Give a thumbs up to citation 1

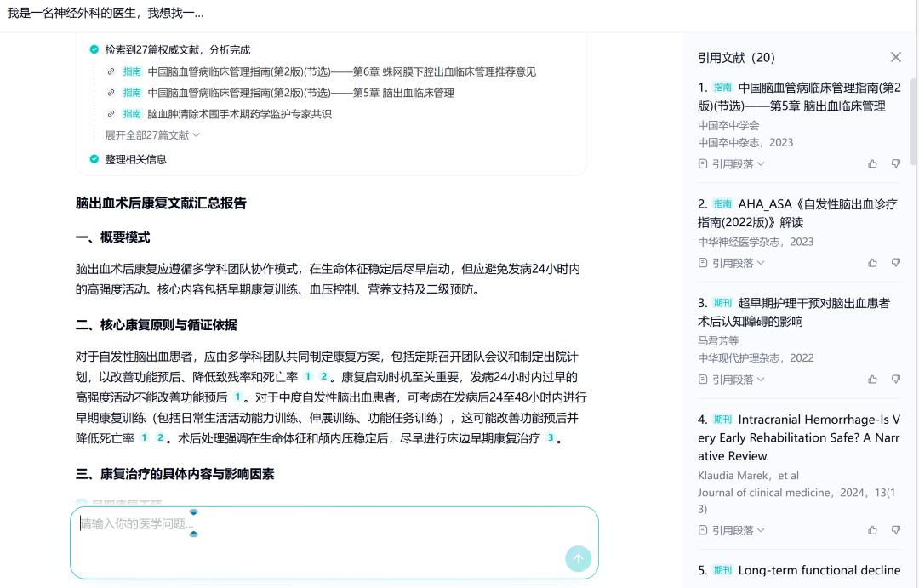(872, 163)
